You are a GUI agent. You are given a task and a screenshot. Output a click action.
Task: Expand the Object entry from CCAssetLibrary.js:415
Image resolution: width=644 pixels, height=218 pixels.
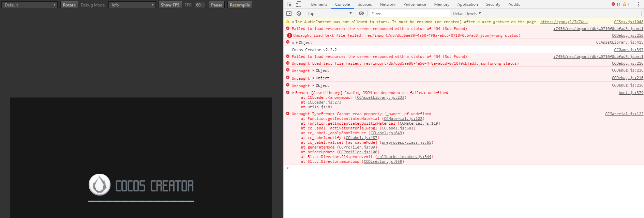point(293,43)
